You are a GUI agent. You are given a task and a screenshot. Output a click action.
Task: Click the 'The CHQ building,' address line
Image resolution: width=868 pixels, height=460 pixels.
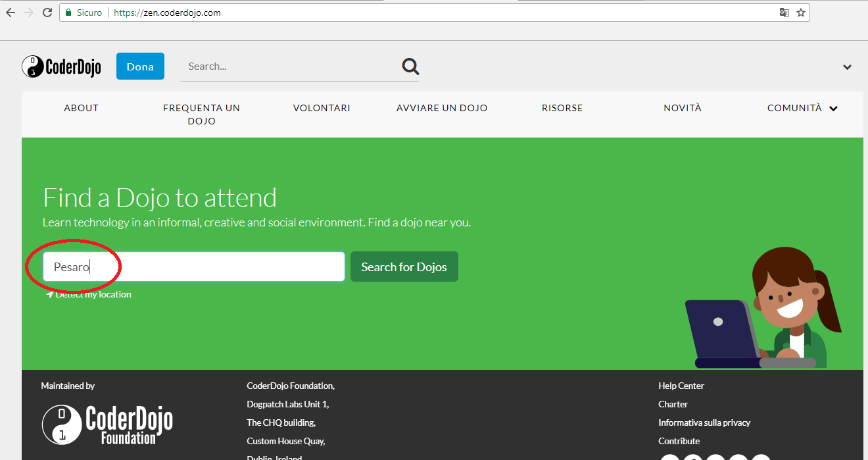click(x=281, y=422)
